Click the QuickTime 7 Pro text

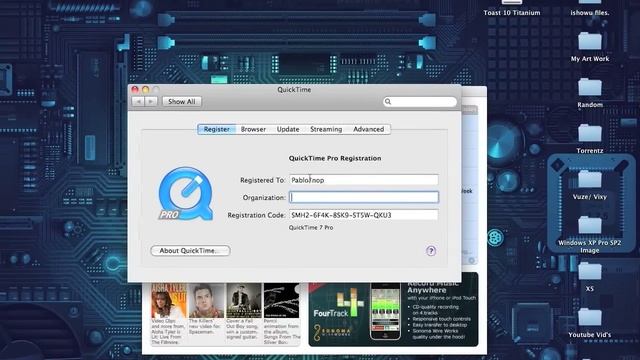311,228
